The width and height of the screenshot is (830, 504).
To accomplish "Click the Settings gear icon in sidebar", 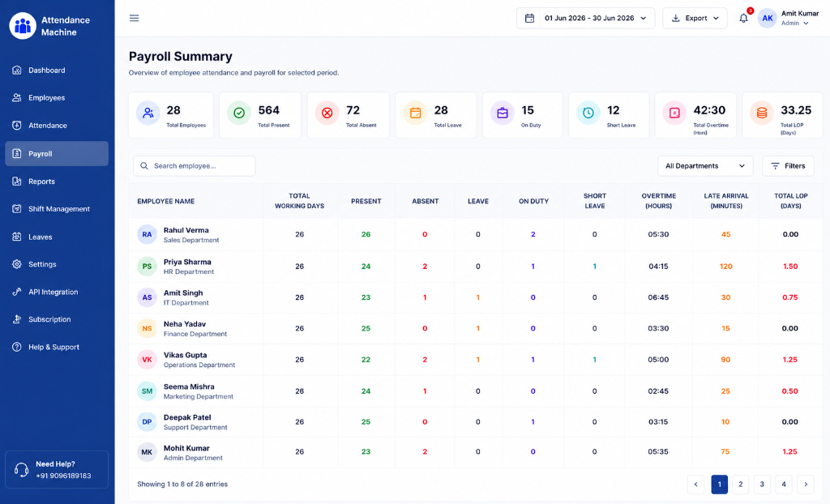I will coord(17,264).
